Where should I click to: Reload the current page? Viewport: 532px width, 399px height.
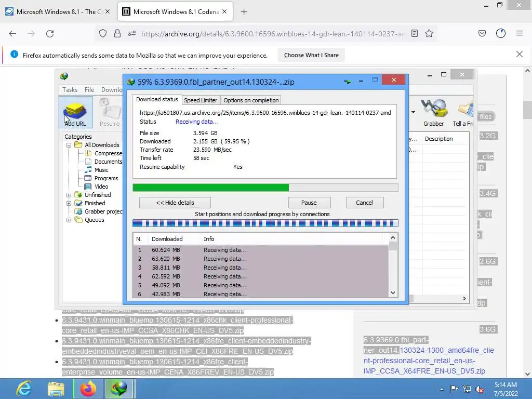[x=50, y=33]
